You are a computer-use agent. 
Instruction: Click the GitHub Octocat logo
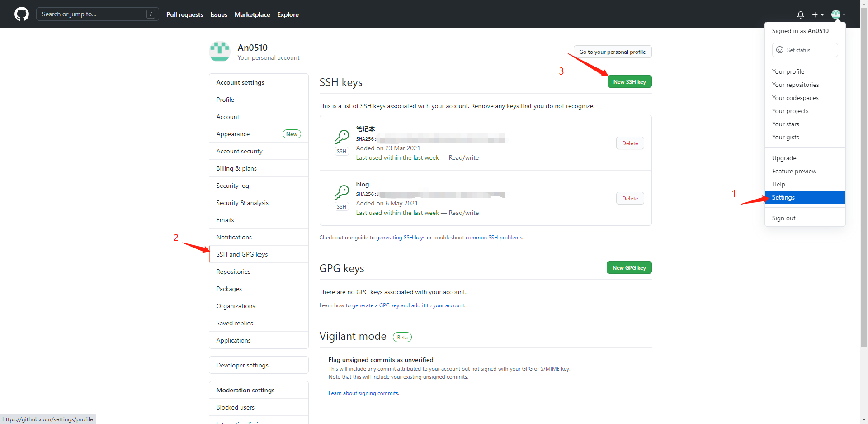pos(21,14)
